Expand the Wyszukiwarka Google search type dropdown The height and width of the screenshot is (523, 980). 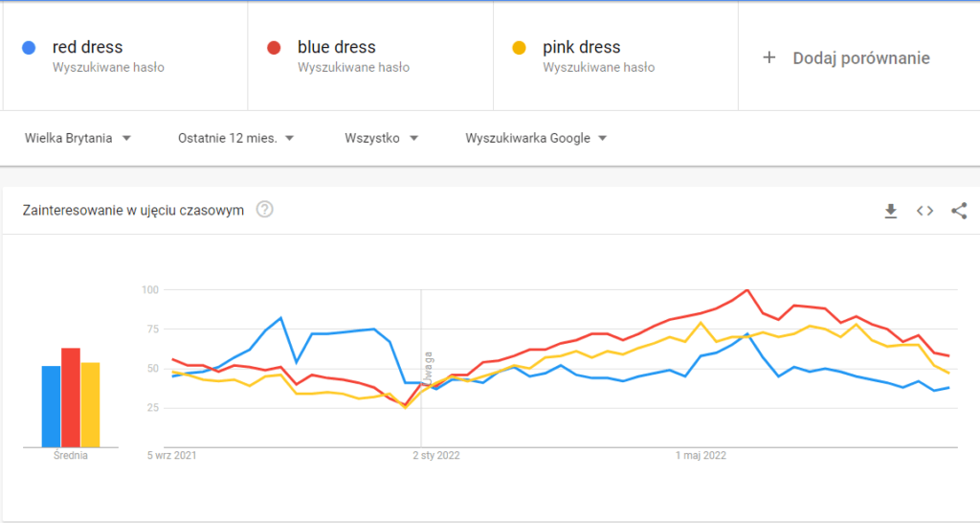pos(536,138)
